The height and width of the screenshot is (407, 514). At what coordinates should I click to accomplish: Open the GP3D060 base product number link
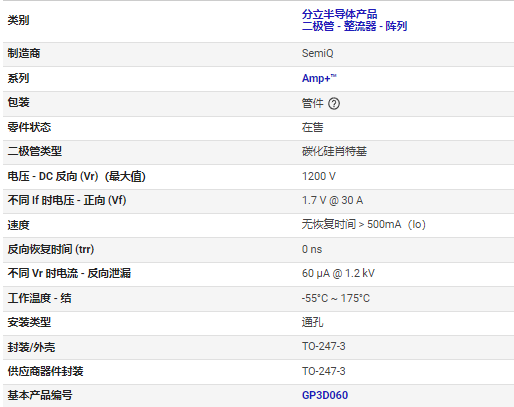[x=325, y=395]
